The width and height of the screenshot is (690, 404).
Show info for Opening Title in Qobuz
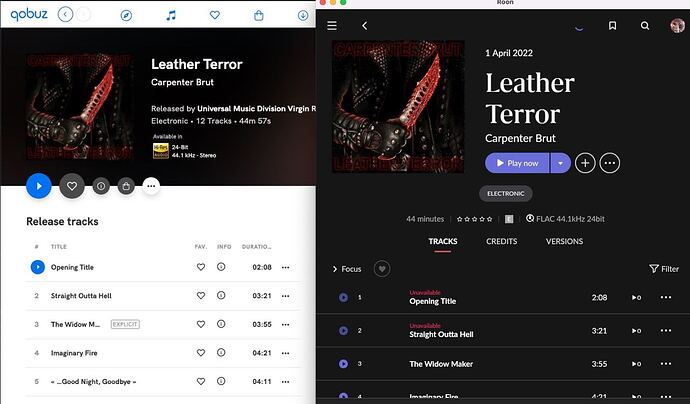click(221, 267)
